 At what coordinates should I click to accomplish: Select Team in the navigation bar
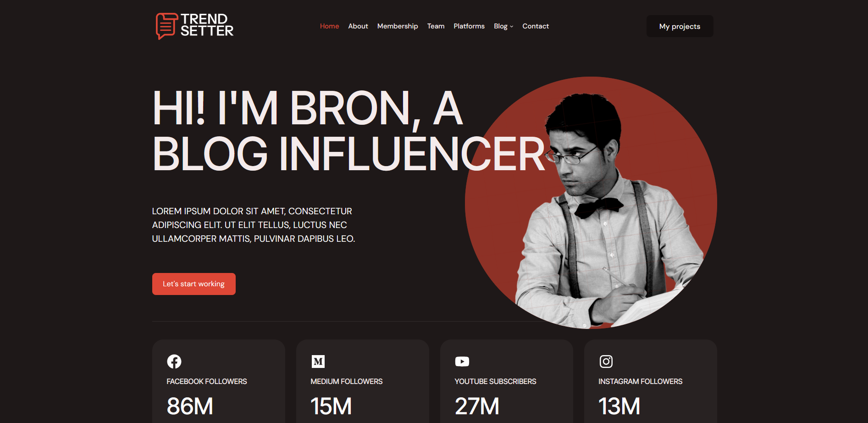click(x=436, y=26)
